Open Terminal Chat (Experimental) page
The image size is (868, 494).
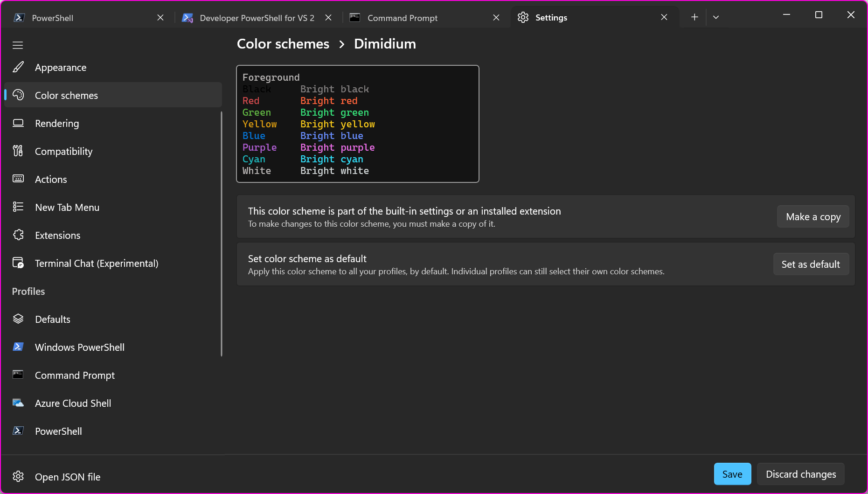pyautogui.click(x=113, y=263)
